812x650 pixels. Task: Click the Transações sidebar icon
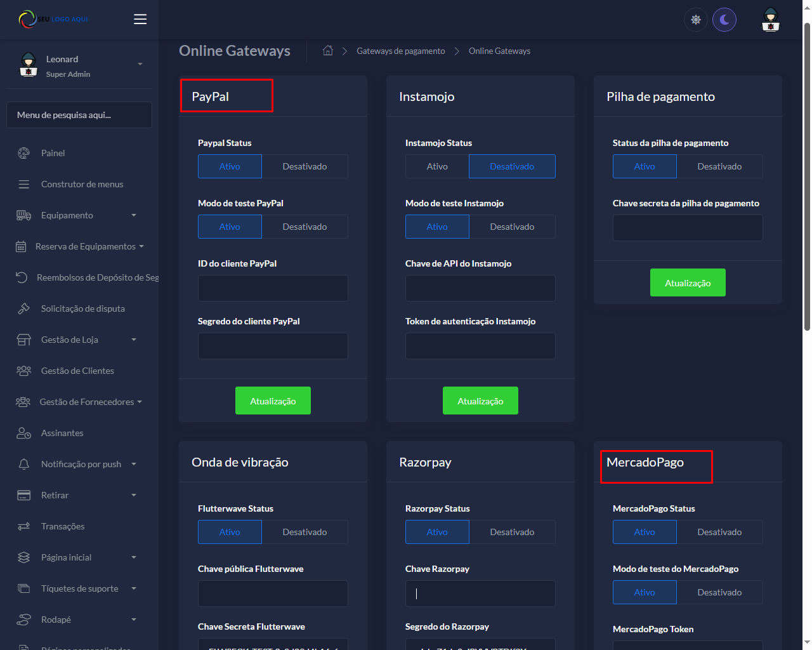(23, 526)
